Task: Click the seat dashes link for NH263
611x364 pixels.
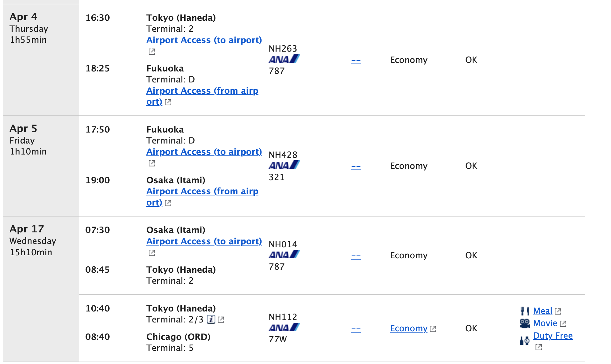Action: click(x=356, y=60)
